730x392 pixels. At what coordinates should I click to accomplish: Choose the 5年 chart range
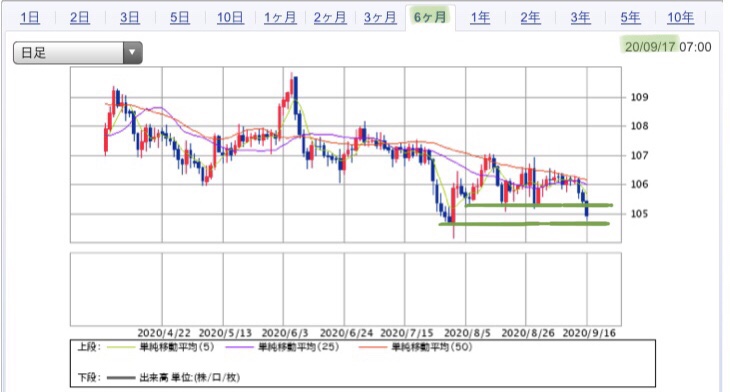coord(630,18)
